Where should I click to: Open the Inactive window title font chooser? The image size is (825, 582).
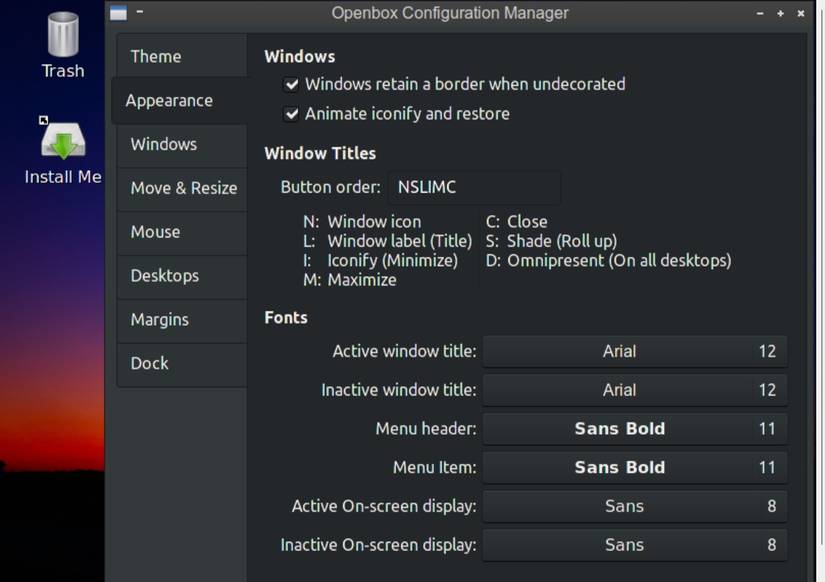(634, 390)
